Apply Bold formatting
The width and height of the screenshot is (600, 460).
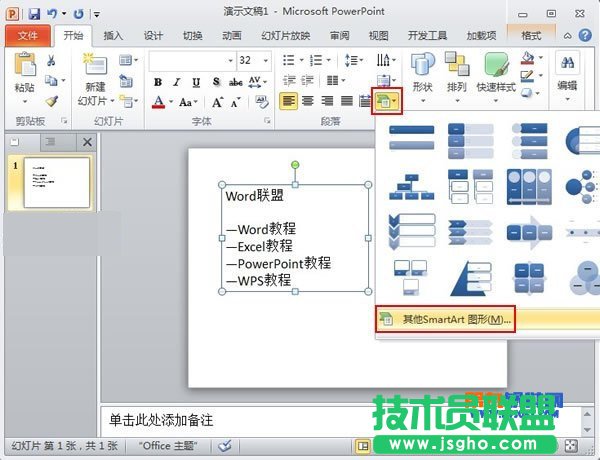[x=158, y=82]
